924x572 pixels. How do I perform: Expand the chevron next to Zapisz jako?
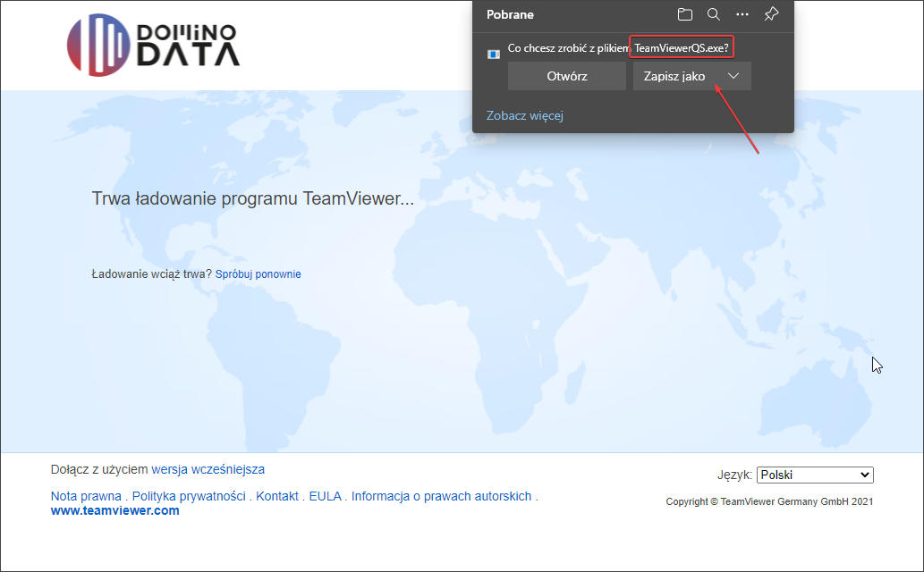(x=733, y=76)
